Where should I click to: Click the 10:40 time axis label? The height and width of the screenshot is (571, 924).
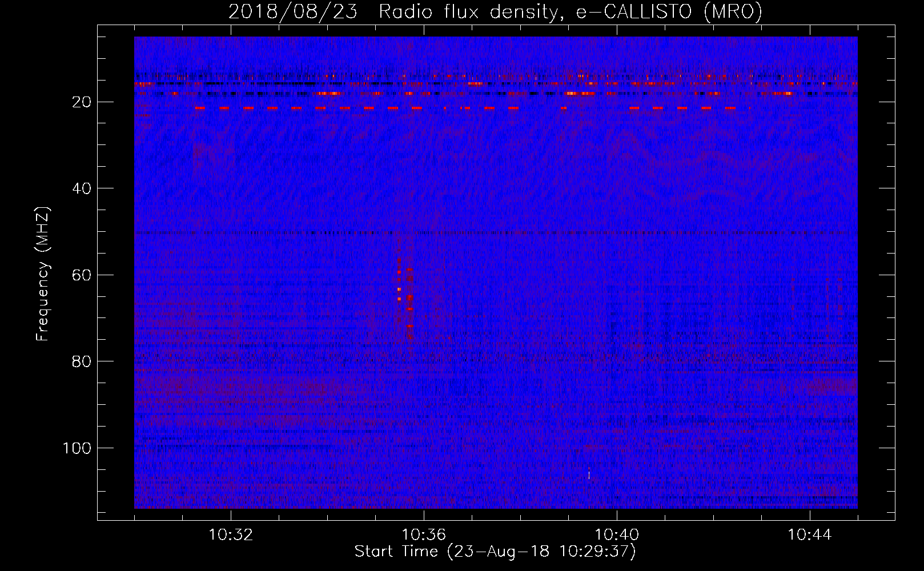(617, 535)
